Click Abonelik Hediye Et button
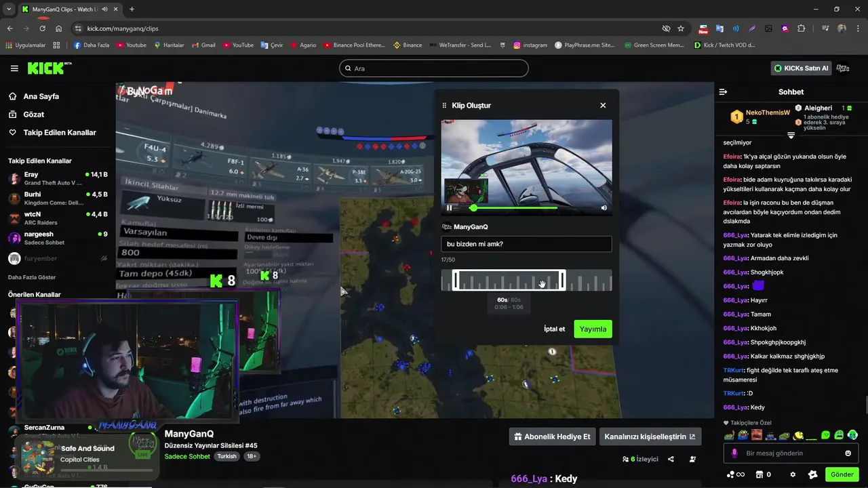 pos(552,436)
